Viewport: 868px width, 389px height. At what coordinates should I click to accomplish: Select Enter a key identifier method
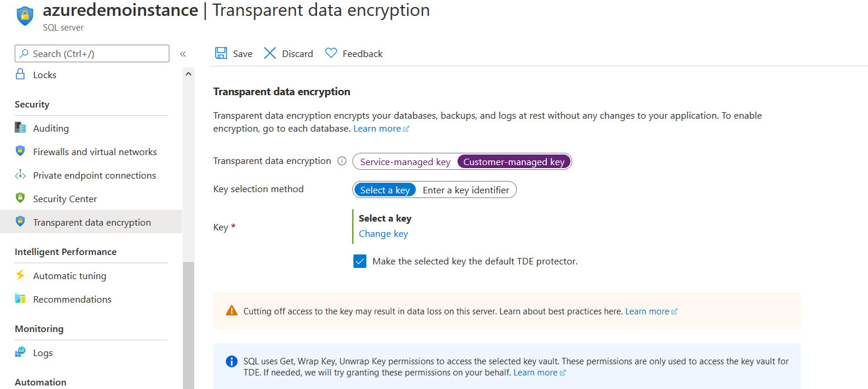[x=466, y=190]
